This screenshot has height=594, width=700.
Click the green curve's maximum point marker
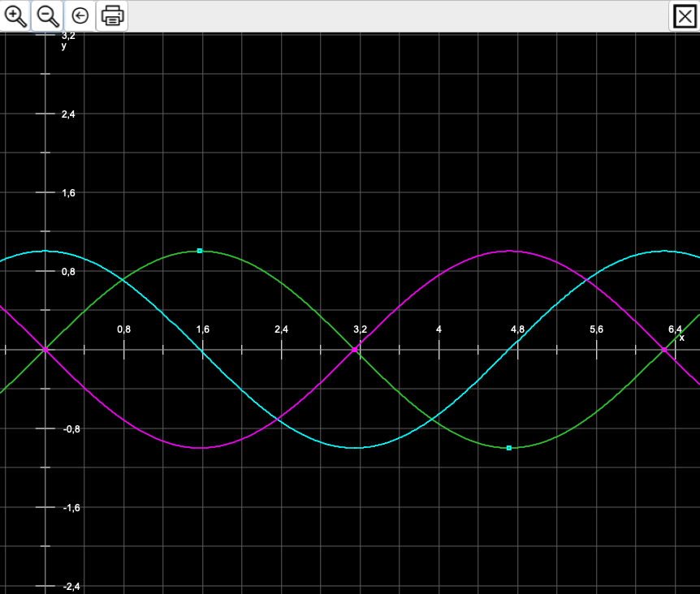pyautogui.click(x=200, y=251)
